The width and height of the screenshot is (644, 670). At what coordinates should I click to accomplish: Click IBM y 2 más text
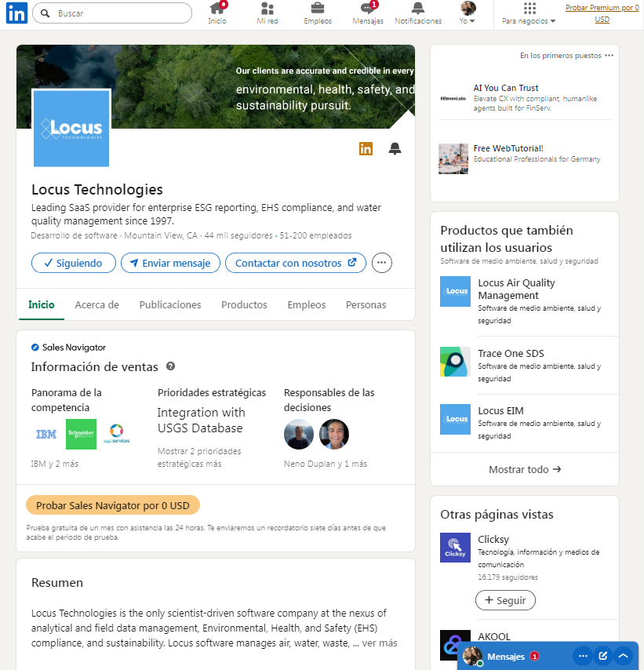pyautogui.click(x=55, y=464)
